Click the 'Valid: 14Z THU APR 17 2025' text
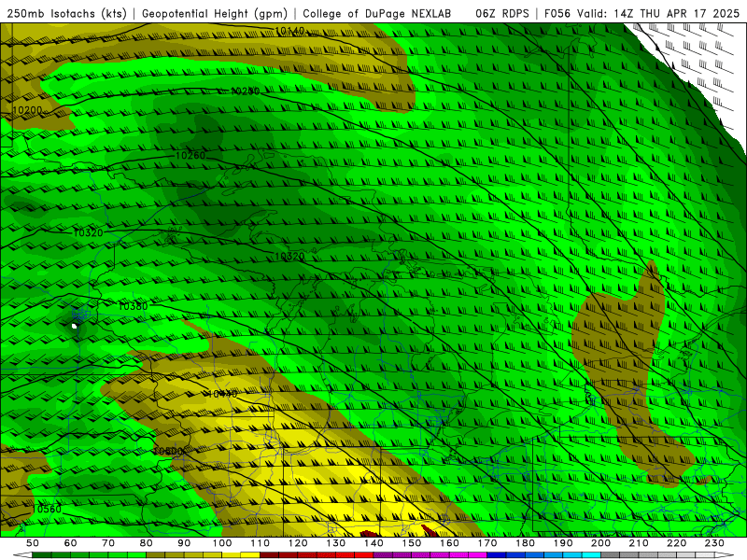 point(658,13)
